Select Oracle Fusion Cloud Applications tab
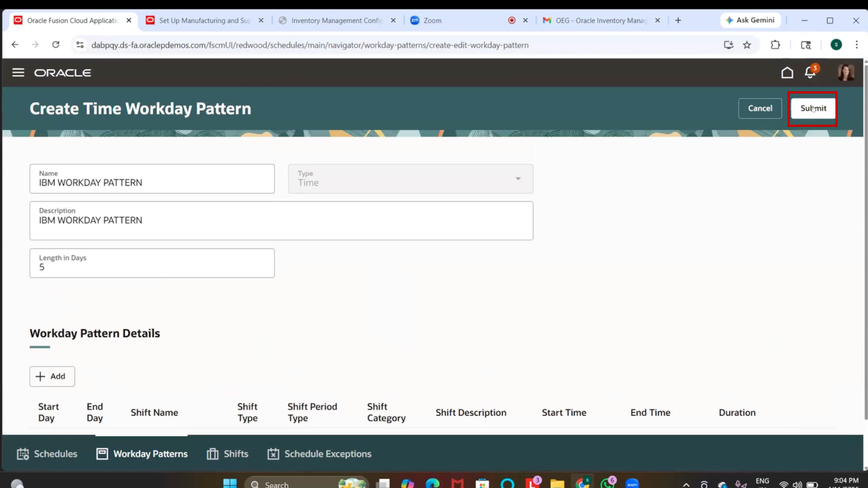 [72, 20]
